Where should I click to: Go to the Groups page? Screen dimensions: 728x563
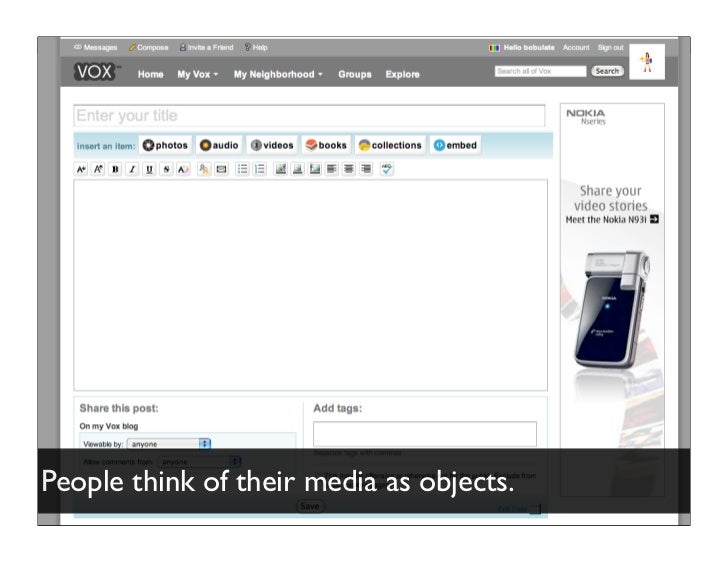(354, 75)
